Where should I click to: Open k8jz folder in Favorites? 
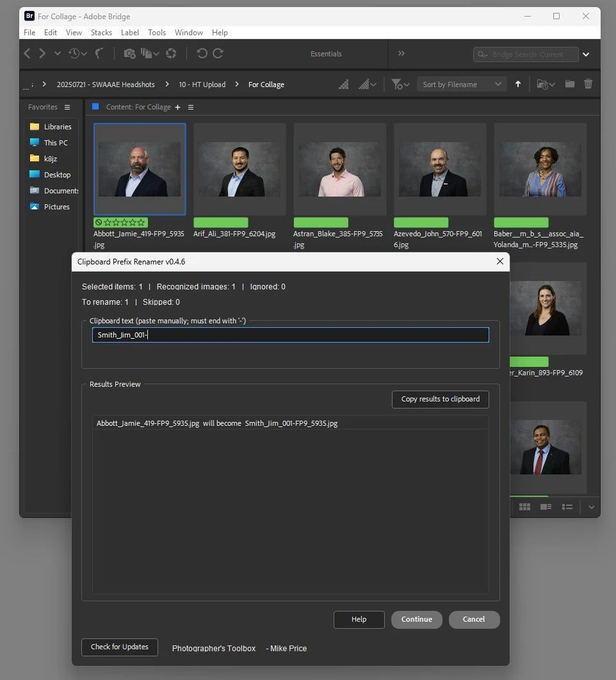click(x=44, y=159)
